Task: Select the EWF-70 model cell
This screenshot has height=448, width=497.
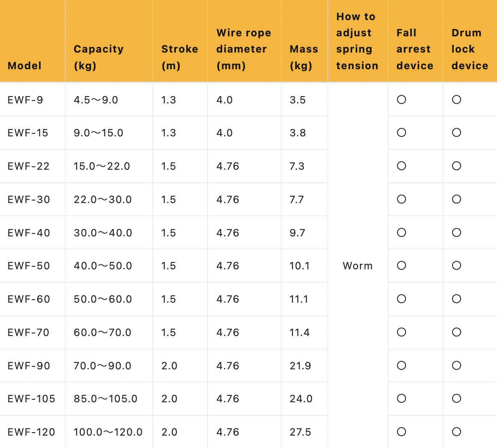Action: pyautogui.click(x=28, y=333)
